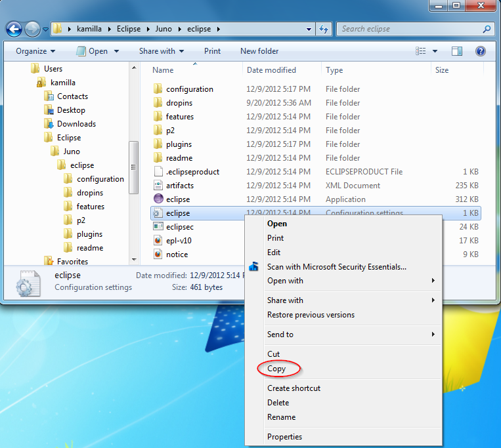Click the Downloads folder icon in the navigation pane
The image size is (501, 448).
[x=49, y=124]
